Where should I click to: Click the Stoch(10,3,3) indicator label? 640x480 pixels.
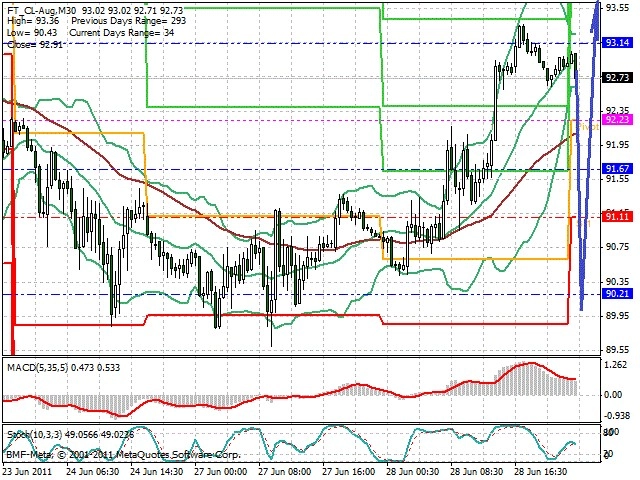pyautogui.click(x=34, y=435)
